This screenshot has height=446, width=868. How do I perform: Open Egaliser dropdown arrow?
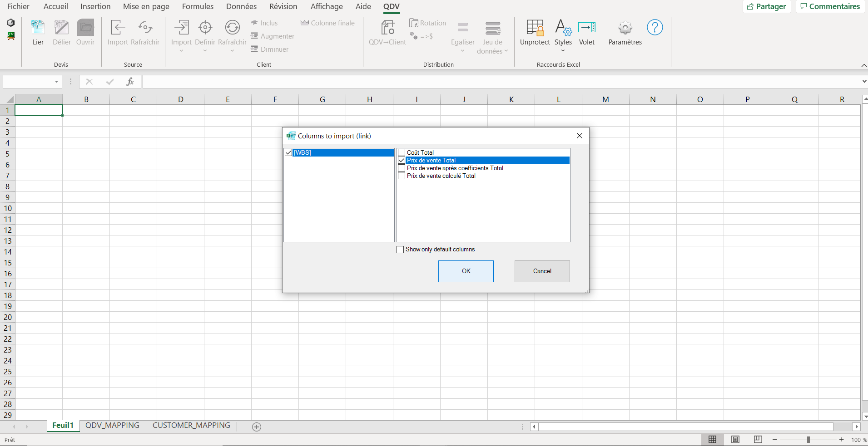462,50
